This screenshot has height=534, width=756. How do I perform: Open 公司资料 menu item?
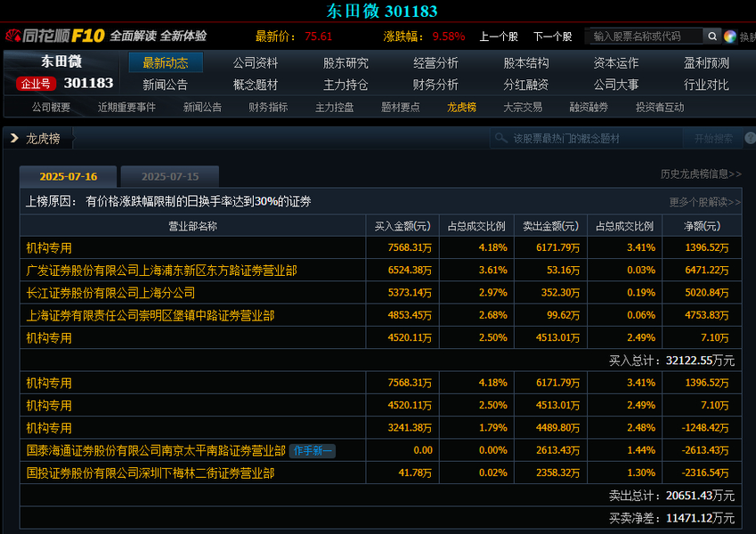[x=256, y=62]
